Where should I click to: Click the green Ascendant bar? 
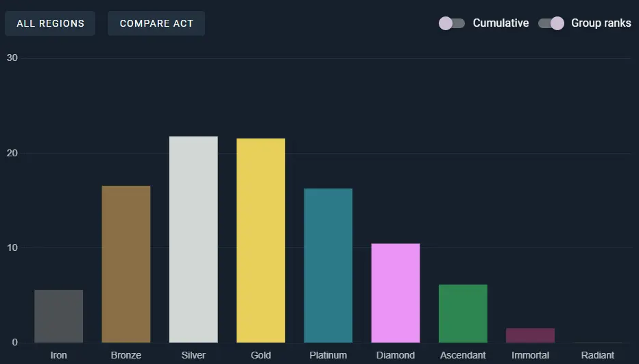point(463,313)
